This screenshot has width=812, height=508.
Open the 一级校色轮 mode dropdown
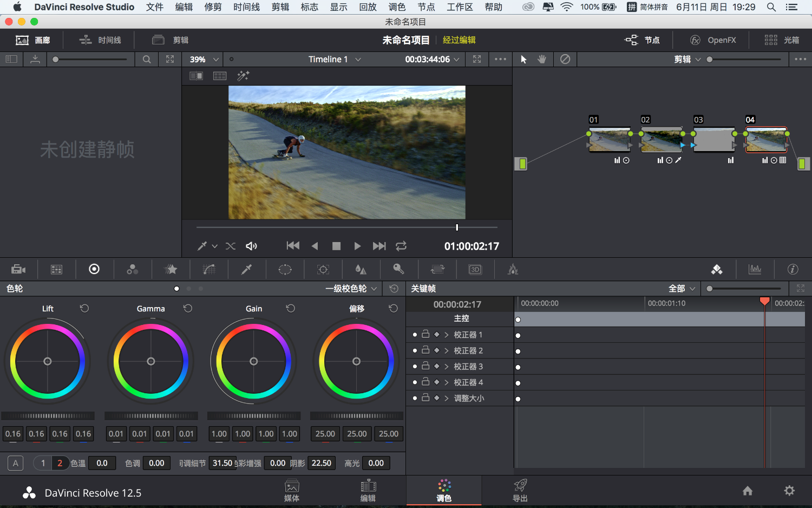coord(351,289)
